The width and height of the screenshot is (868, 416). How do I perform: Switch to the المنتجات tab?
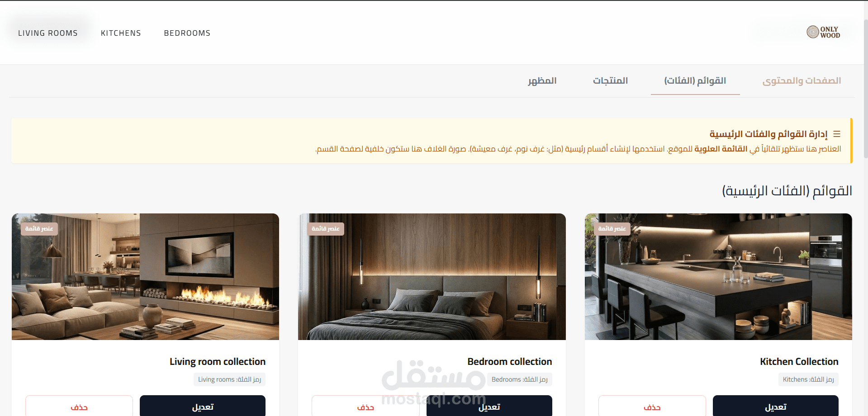[610, 81]
